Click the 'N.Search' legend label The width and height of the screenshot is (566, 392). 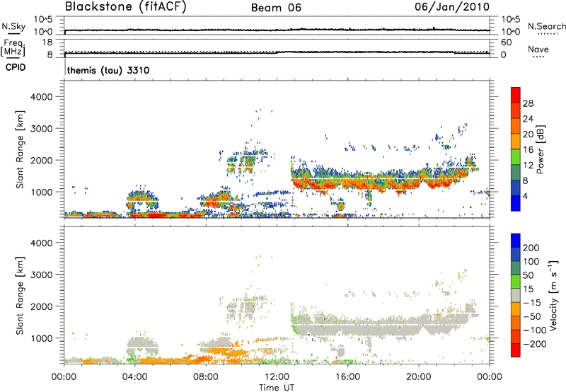pyautogui.click(x=546, y=26)
